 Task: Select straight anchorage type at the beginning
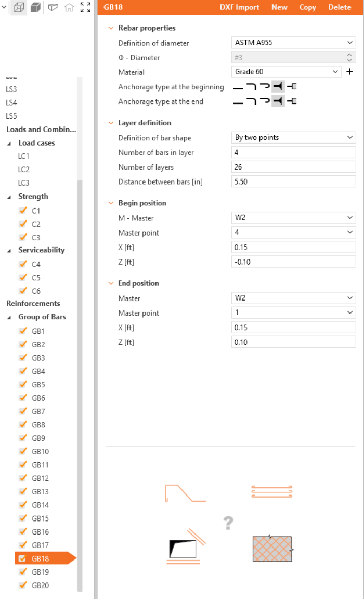tap(238, 87)
